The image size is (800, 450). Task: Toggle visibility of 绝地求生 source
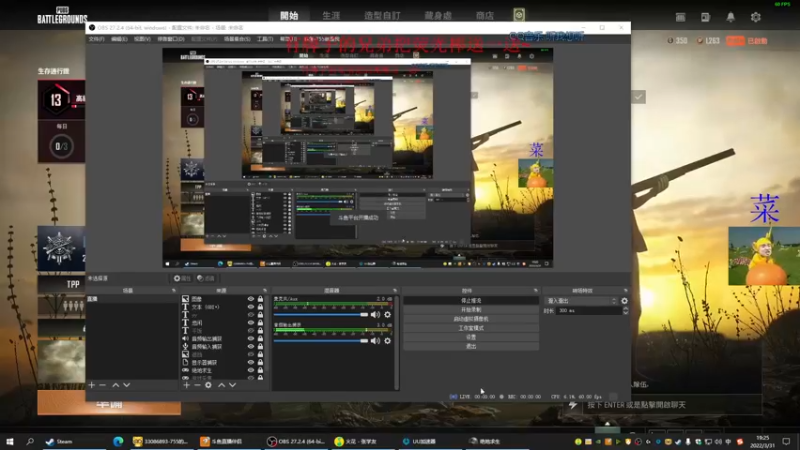[251, 370]
